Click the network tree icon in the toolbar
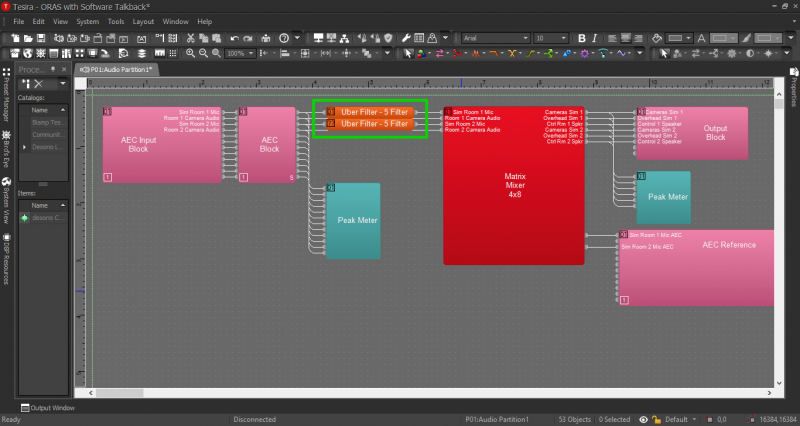This screenshot has height=426, width=800. (x=344, y=38)
